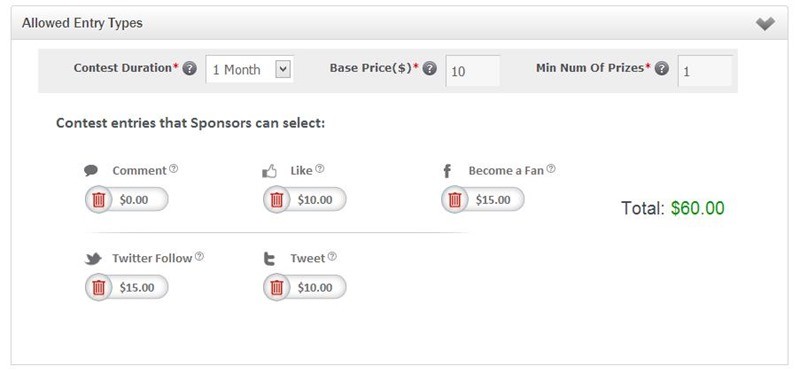Focus the Base Price input field
The width and height of the screenshot is (800, 374).
click(472, 70)
